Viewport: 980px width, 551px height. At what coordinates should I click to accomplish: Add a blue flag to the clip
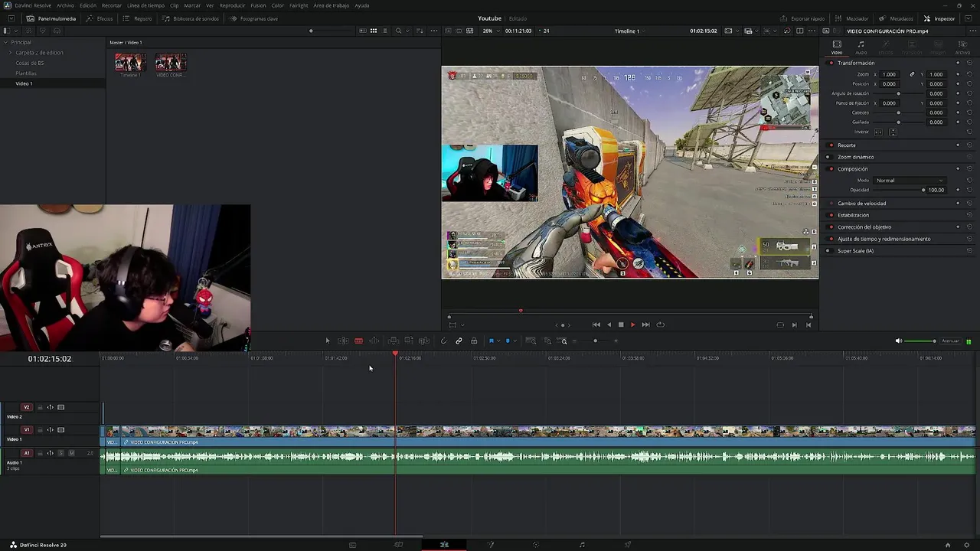tap(491, 341)
